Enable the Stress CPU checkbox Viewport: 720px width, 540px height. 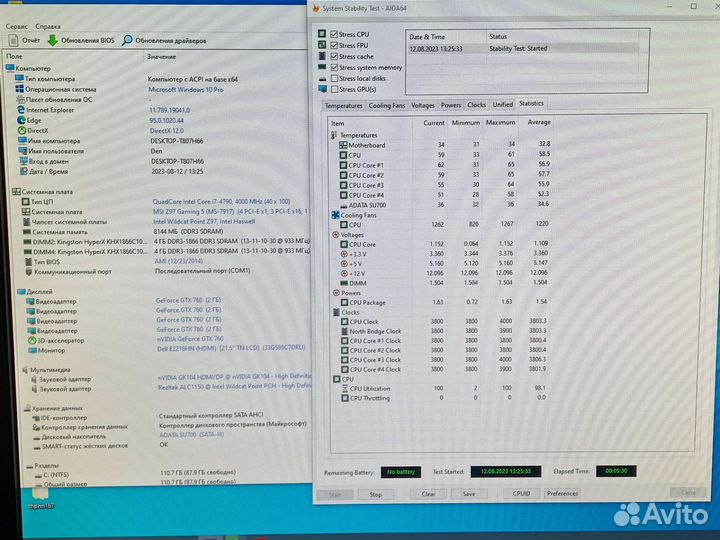pyautogui.click(x=334, y=34)
